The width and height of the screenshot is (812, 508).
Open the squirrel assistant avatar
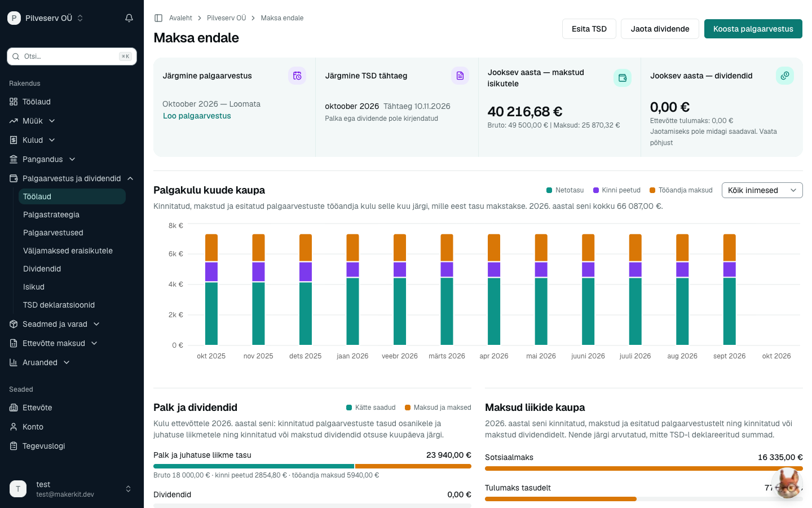(788, 483)
